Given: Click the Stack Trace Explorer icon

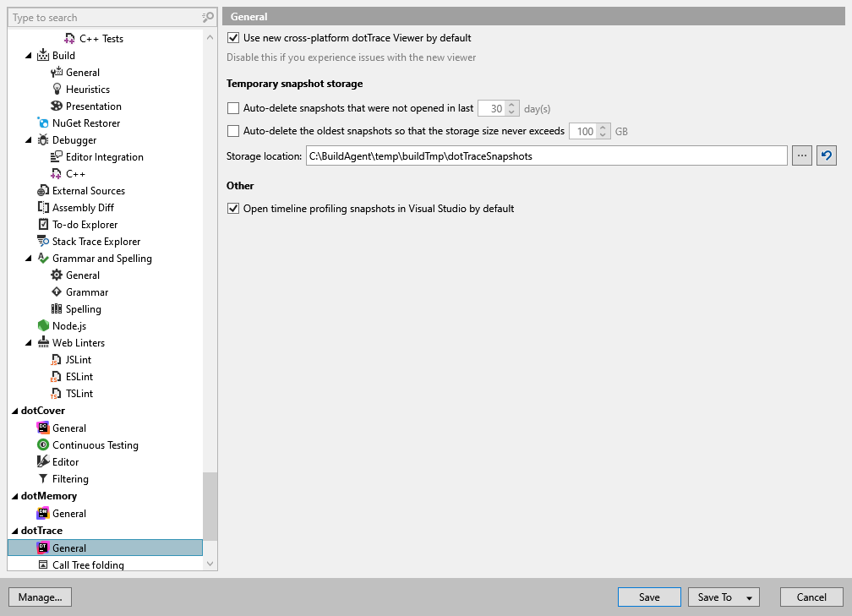Looking at the screenshot, I should click(43, 241).
